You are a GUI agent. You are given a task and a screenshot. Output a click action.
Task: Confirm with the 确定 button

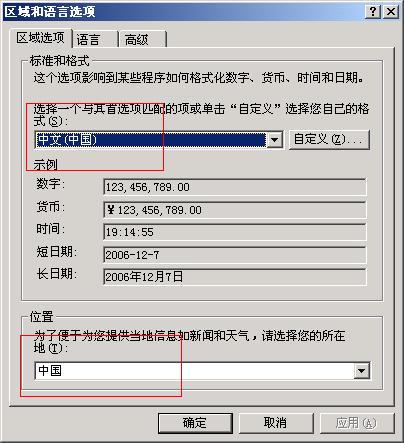pyautogui.click(x=195, y=423)
